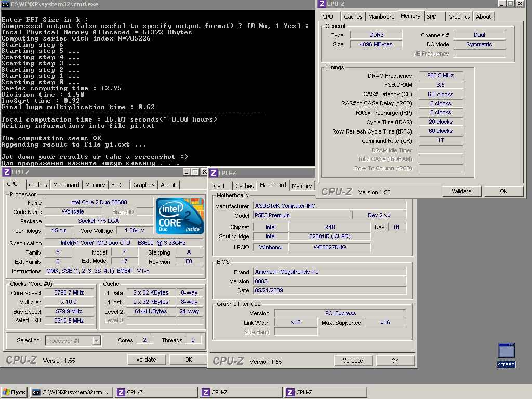
Task: Open About tab in the memory CPU-Z window
Action: click(484, 17)
